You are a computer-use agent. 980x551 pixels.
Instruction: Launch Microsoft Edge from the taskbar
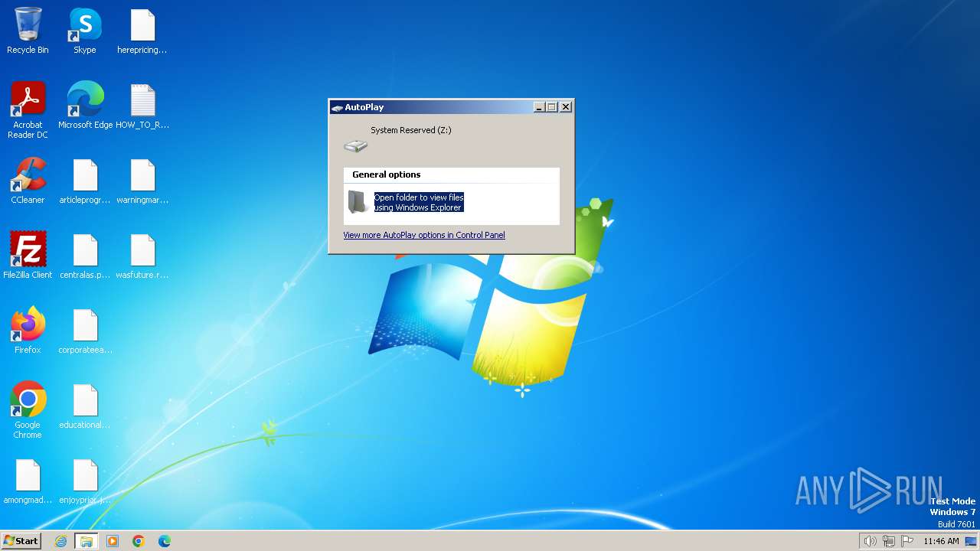165,541
